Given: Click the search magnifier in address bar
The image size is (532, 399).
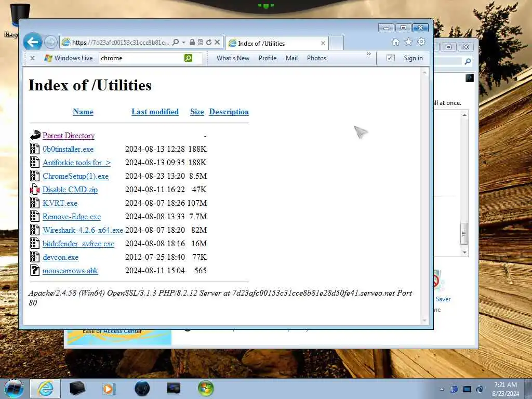Looking at the screenshot, I should [x=176, y=43].
